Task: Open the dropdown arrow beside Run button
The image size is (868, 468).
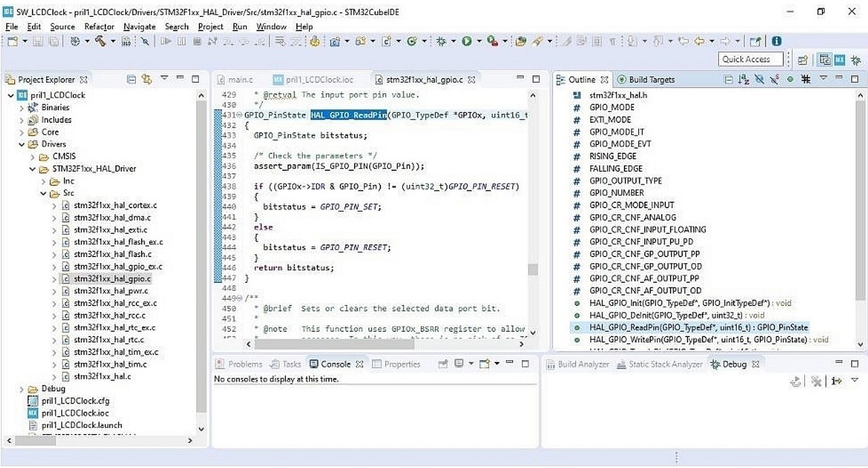Action: pos(477,41)
